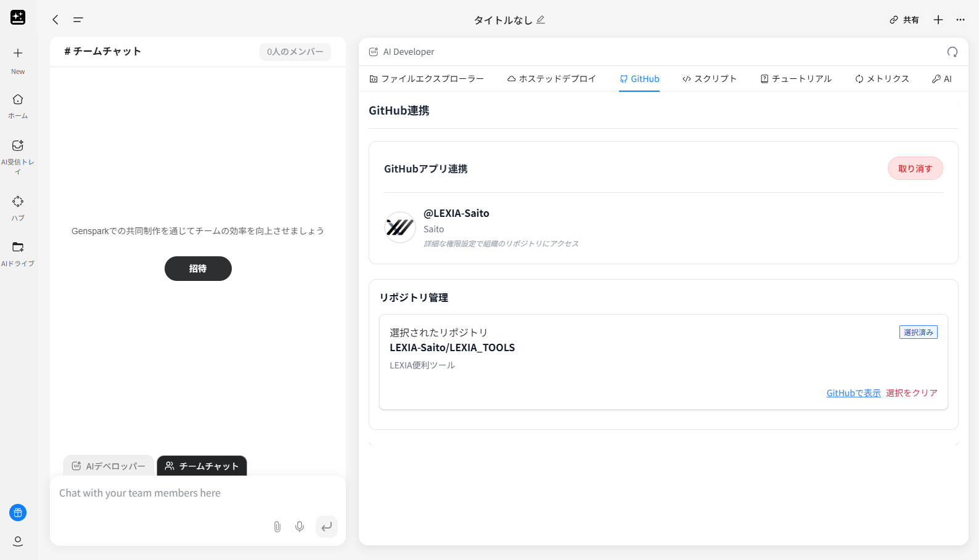Open AIドライブ in the sidebar

(18, 254)
